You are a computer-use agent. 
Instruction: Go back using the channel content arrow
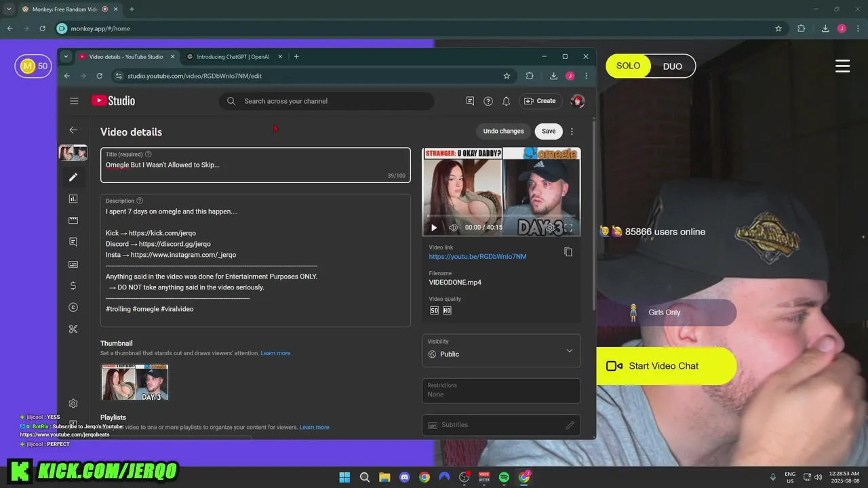pos(73,130)
